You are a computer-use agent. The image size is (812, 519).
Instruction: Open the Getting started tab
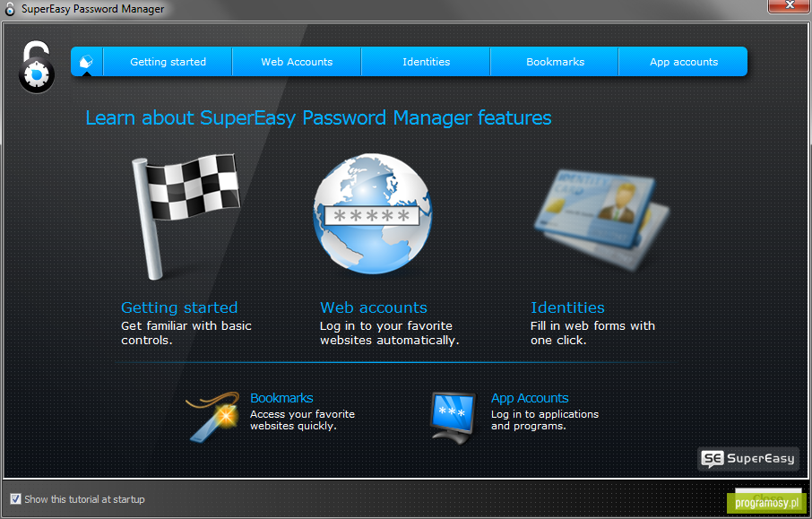coord(168,62)
